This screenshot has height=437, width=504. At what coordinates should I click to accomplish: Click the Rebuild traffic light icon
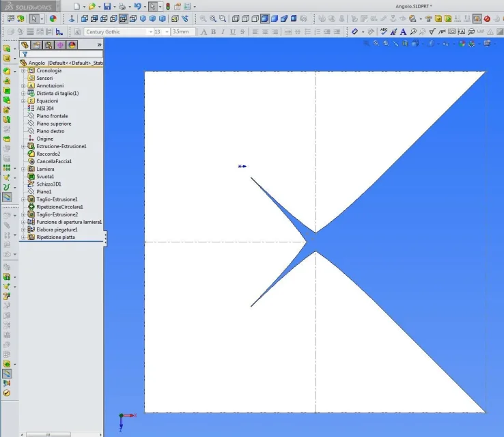click(168, 6)
